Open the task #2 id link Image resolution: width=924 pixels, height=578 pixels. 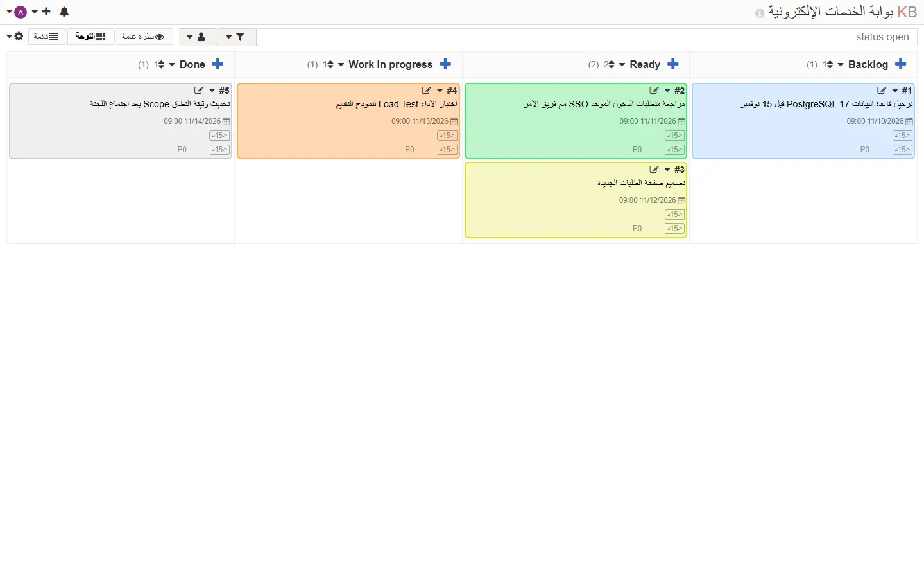(x=680, y=91)
